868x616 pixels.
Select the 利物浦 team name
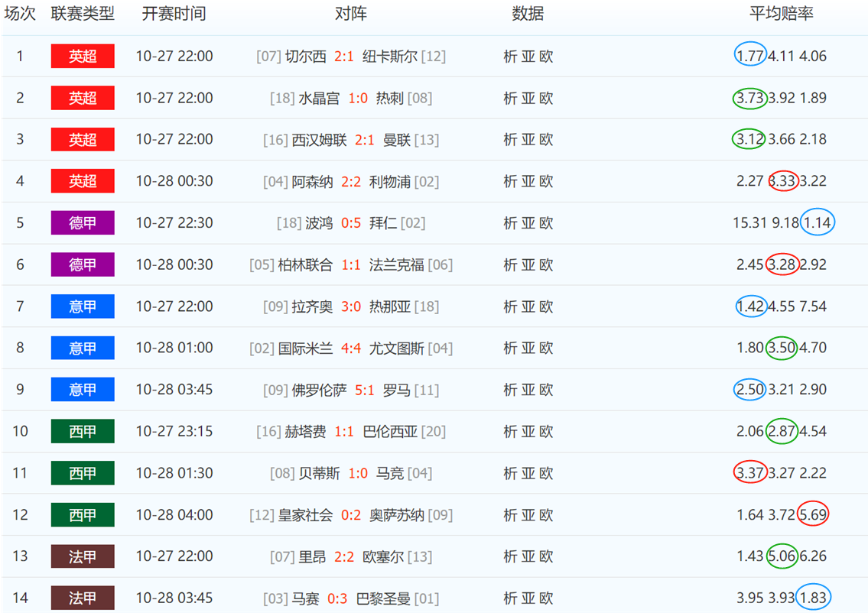[390, 181]
